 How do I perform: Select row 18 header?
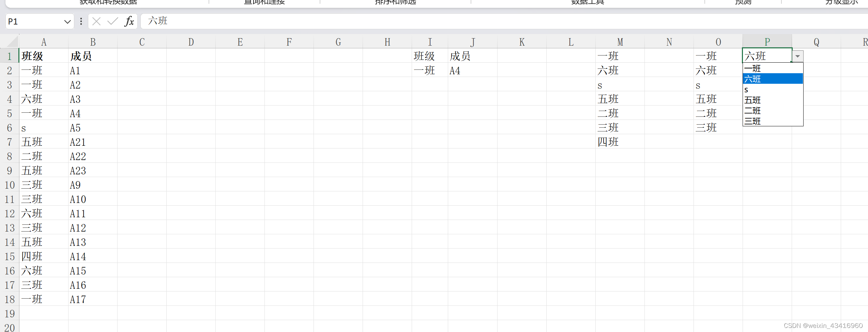click(x=10, y=299)
